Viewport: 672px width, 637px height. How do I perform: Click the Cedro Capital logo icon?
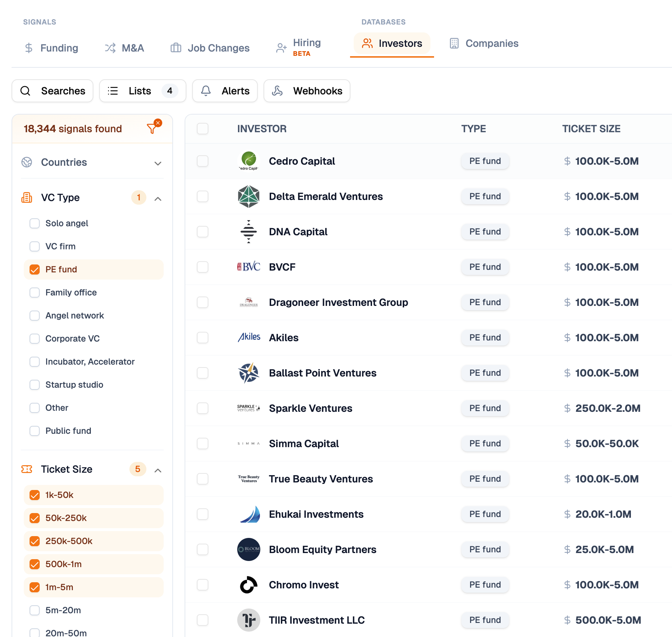249,161
